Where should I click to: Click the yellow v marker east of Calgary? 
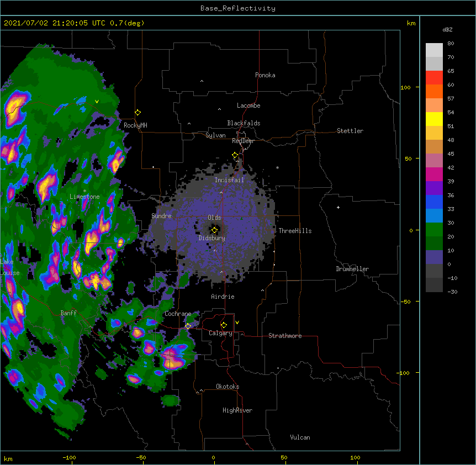point(237,323)
